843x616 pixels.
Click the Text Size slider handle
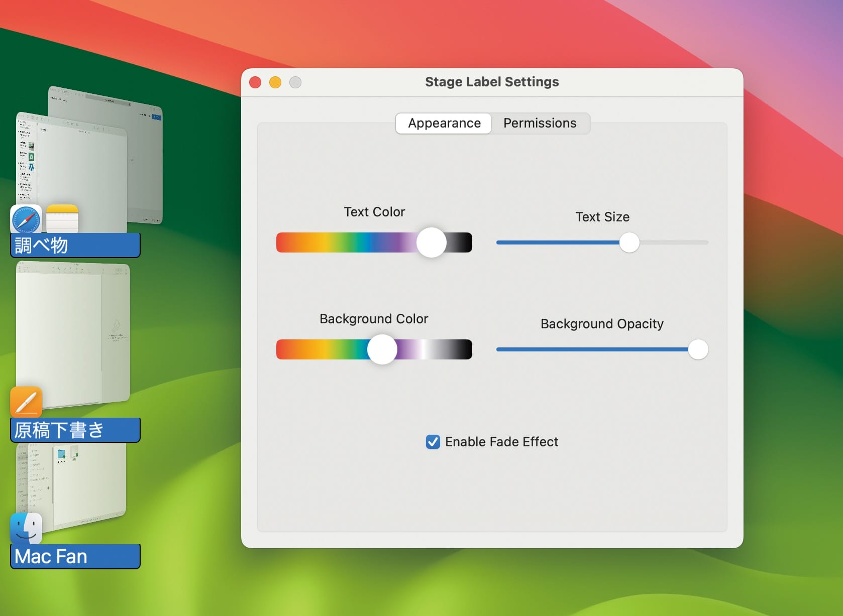coord(629,242)
